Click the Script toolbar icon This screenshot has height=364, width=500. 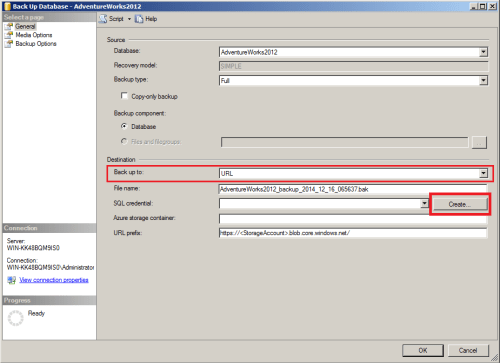click(103, 19)
